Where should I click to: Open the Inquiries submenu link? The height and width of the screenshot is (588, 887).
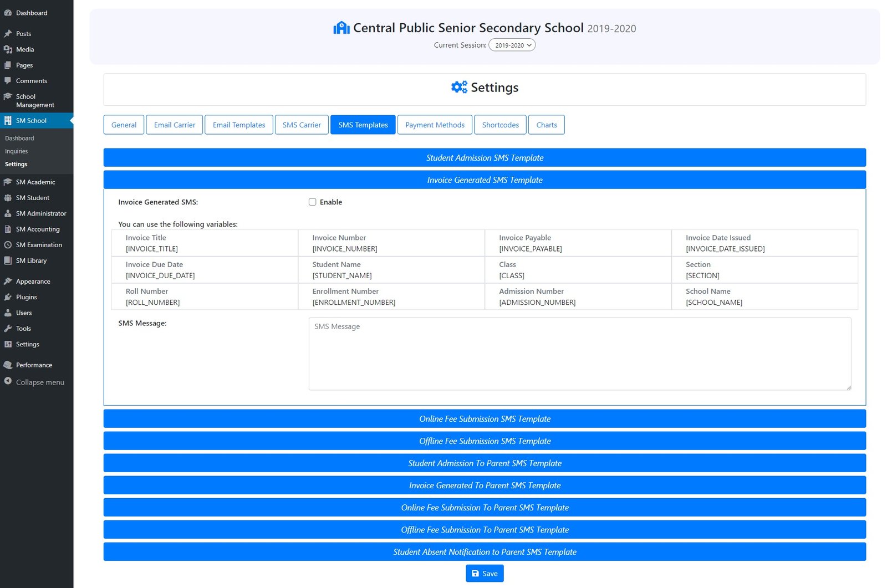pyautogui.click(x=17, y=151)
